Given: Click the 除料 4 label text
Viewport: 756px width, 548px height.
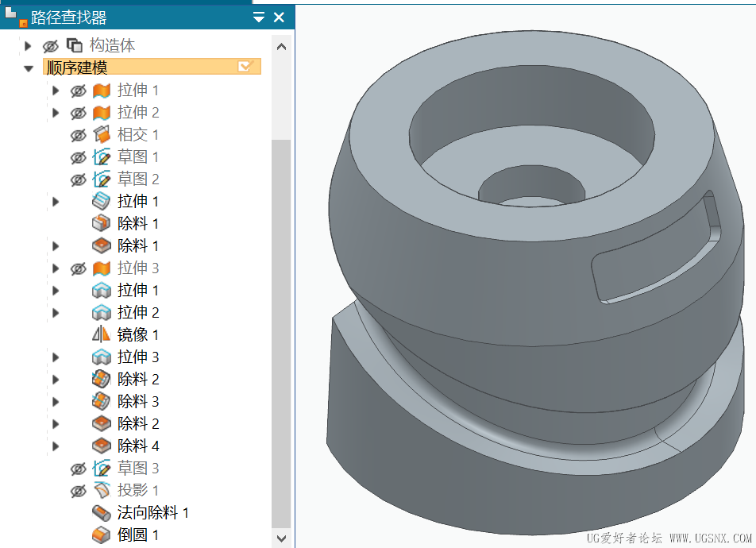Looking at the screenshot, I should click(x=138, y=446).
